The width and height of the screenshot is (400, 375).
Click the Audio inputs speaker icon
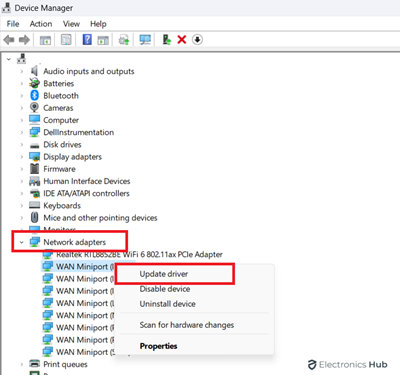point(34,71)
